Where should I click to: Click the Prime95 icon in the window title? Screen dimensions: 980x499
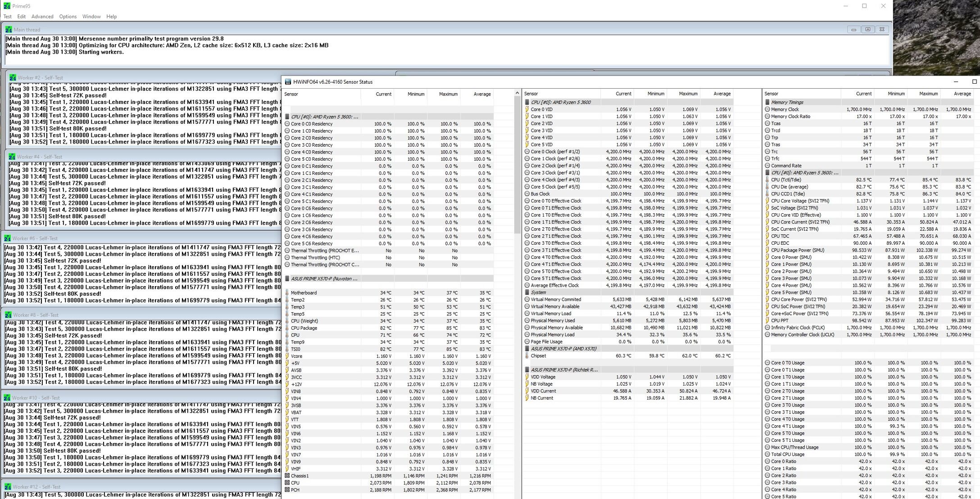pos(7,6)
